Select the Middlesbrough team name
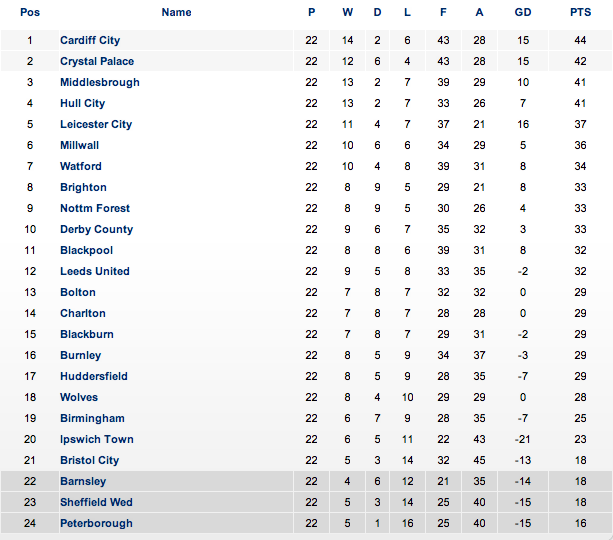The height and width of the screenshot is (540, 613). (100, 83)
